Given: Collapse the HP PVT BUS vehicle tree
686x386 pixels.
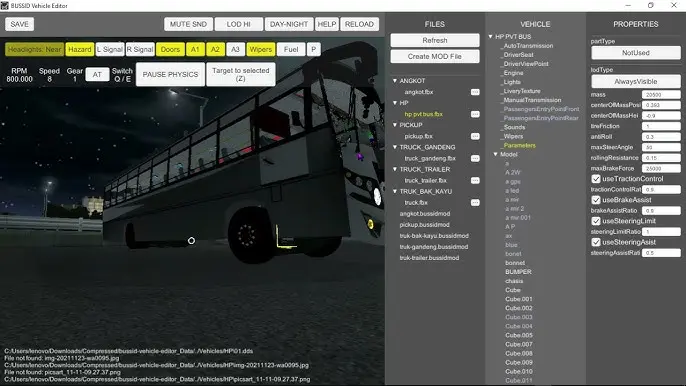Looking at the screenshot, I should pos(490,37).
